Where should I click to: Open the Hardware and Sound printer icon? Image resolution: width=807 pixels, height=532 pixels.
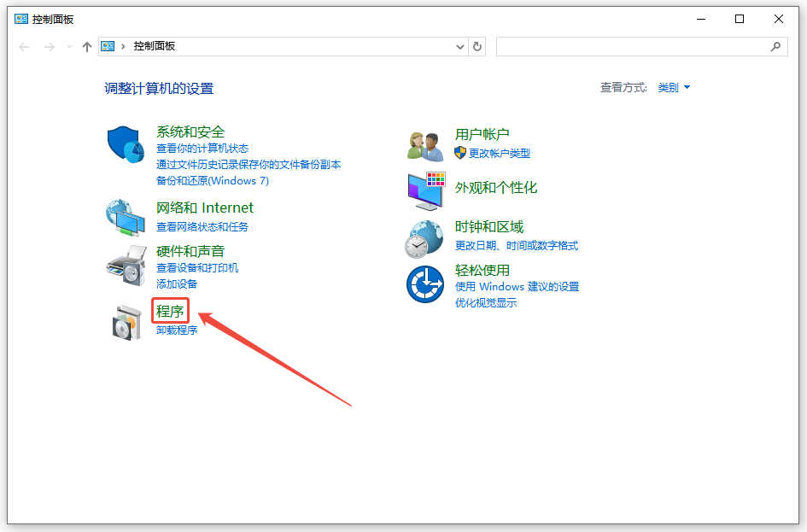(126, 265)
